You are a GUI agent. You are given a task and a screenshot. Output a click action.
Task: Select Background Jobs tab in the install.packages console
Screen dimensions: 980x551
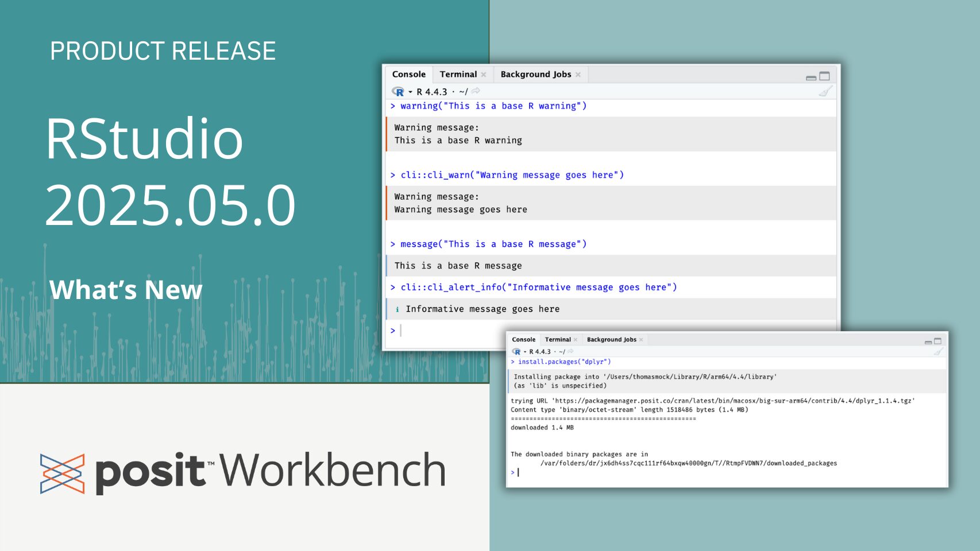pyautogui.click(x=611, y=340)
